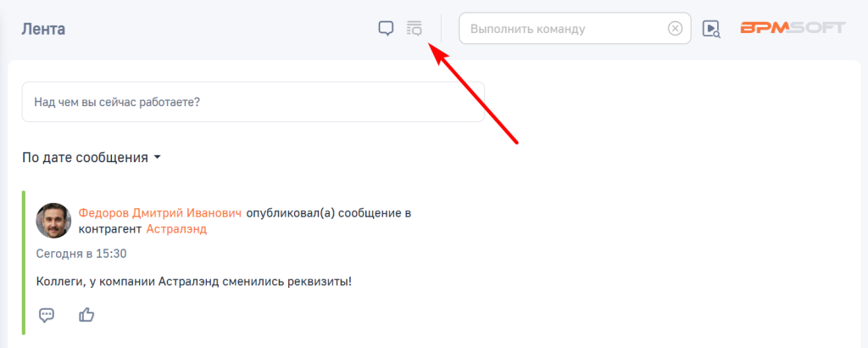Clear the command field with X icon
Image resolution: width=868 pixels, height=348 pixels.
[x=675, y=28]
